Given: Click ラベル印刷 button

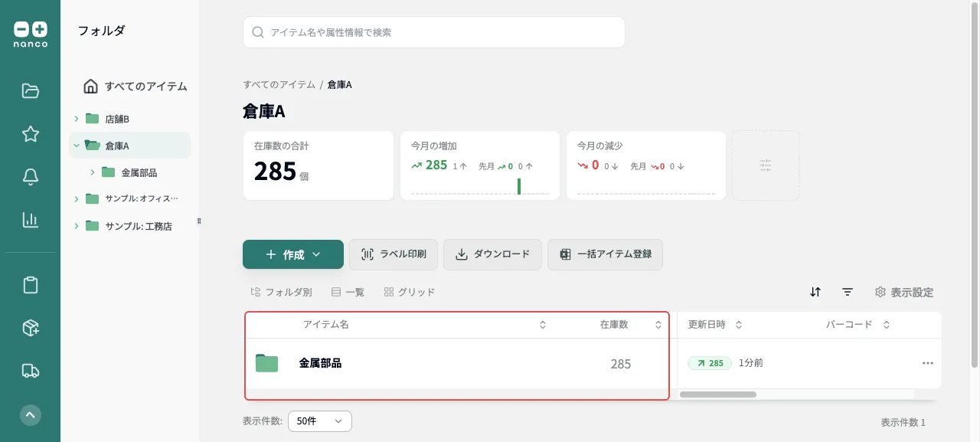Looking at the screenshot, I should coord(394,254).
